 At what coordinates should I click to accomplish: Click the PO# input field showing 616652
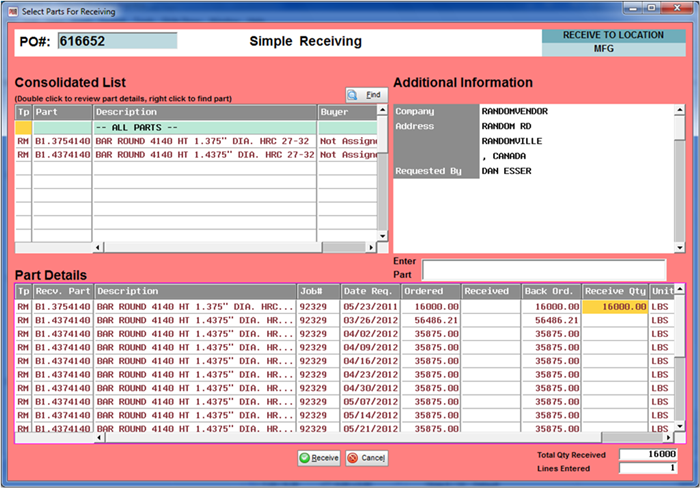[x=117, y=41]
